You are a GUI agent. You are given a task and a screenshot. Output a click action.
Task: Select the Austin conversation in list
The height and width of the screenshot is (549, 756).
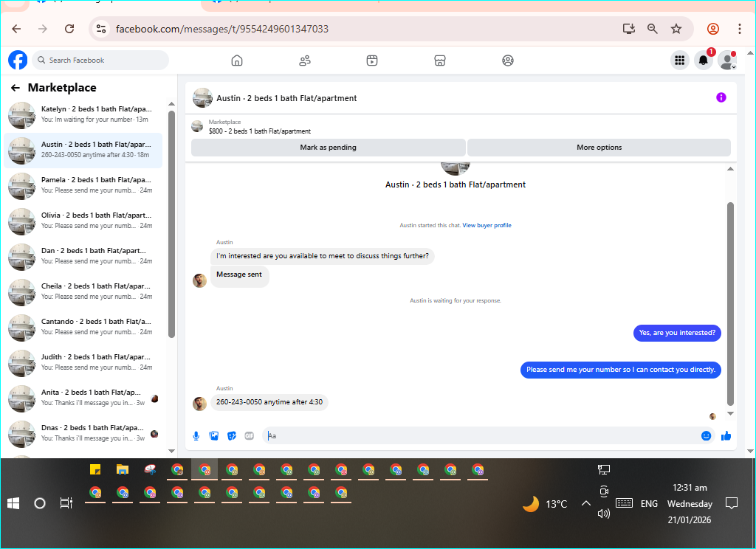(x=83, y=151)
